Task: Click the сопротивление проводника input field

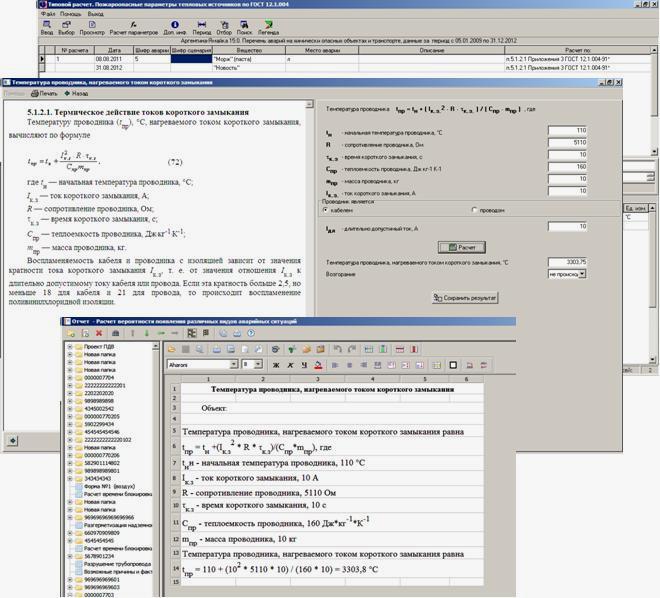Action: click(567, 143)
